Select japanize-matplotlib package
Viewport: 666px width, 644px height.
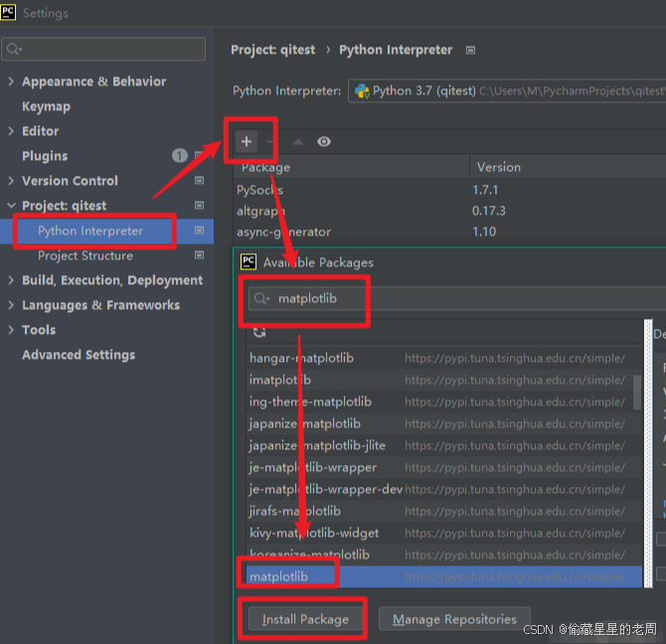point(444,423)
